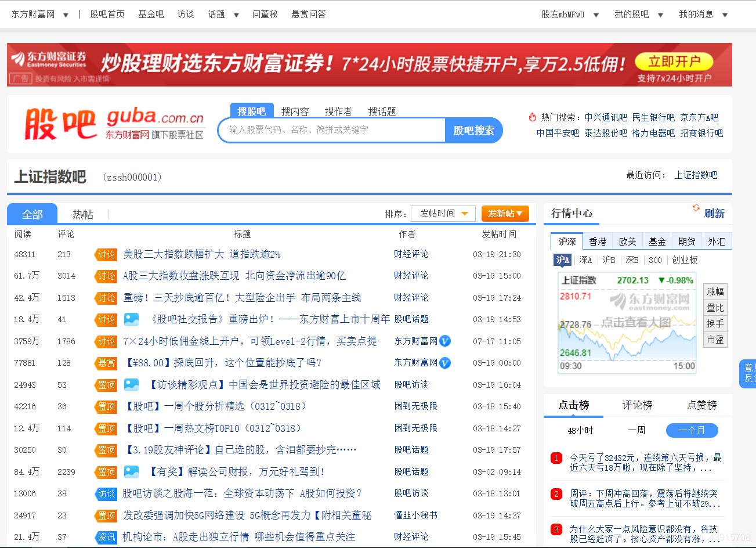Open author 困到无极限 on 一周热文榜TOP10 row
The width and height of the screenshot is (756, 548).
(x=415, y=428)
